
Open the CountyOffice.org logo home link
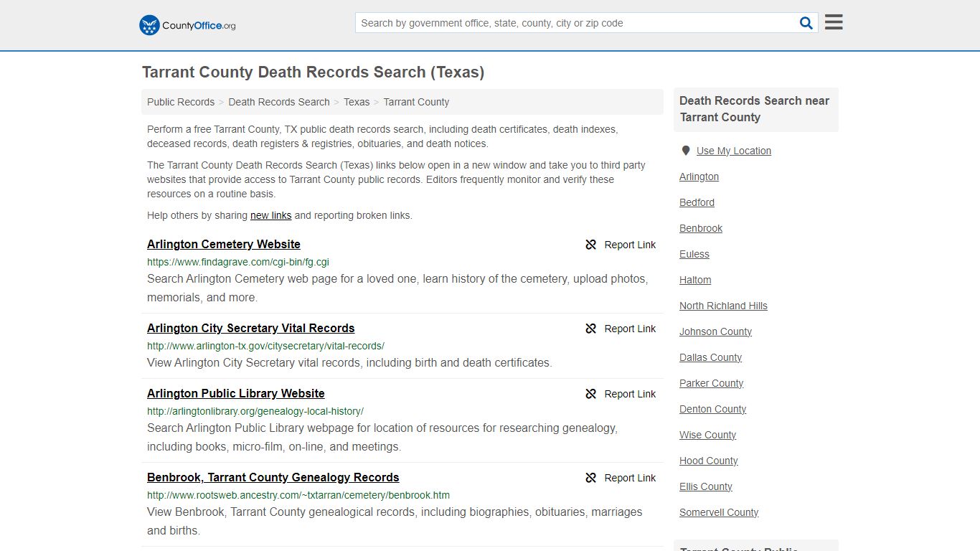click(x=187, y=25)
